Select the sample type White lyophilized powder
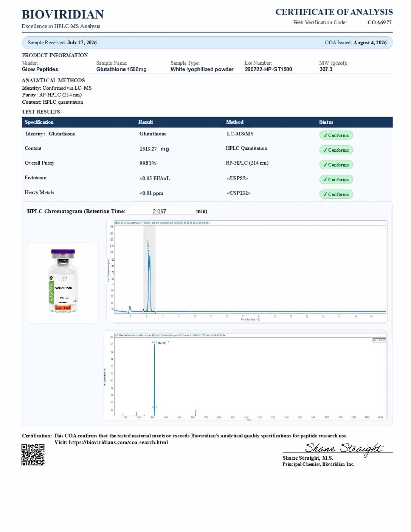Image resolution: width=411 pixels, height=532 pixels. (x=202, y=69)
